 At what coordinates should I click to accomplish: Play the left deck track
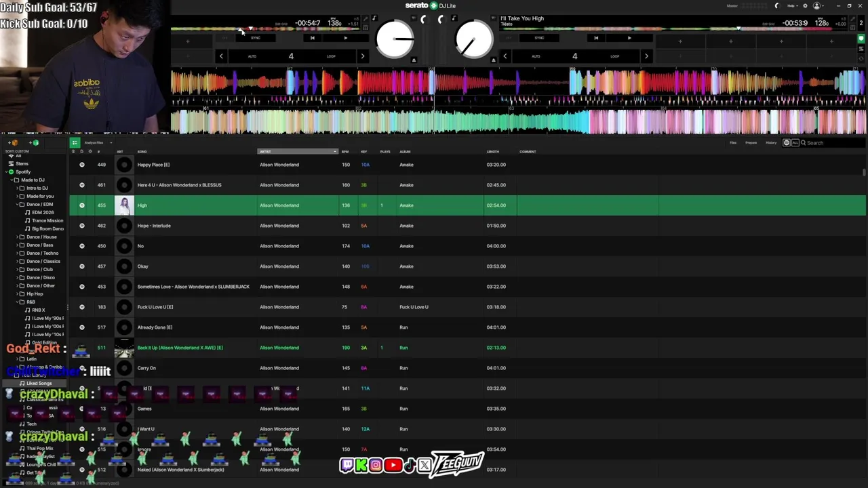coord(345,38)
